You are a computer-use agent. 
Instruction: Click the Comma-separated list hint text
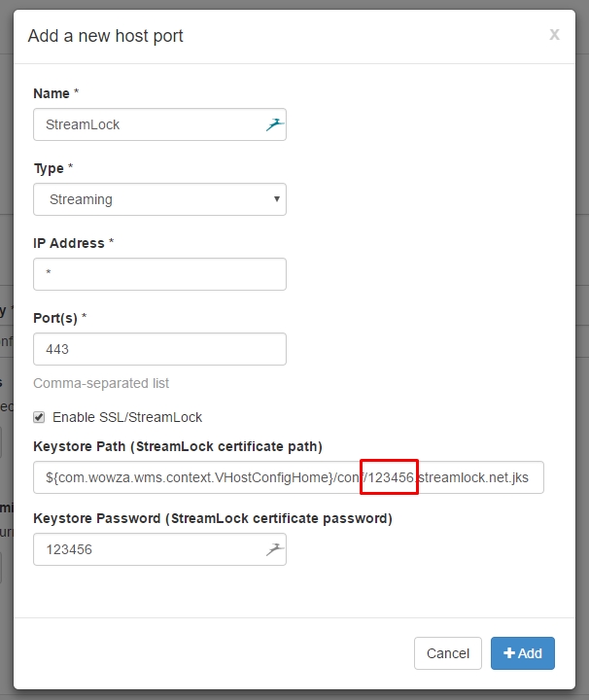click(x=101, y=383)
